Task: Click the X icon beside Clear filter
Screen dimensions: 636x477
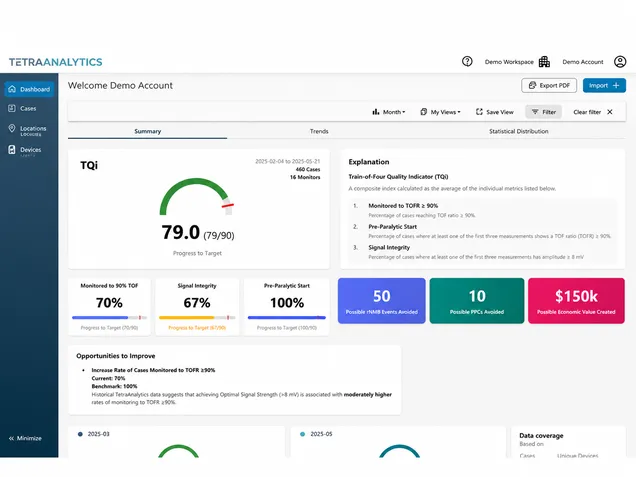Action: coord(610,112)
